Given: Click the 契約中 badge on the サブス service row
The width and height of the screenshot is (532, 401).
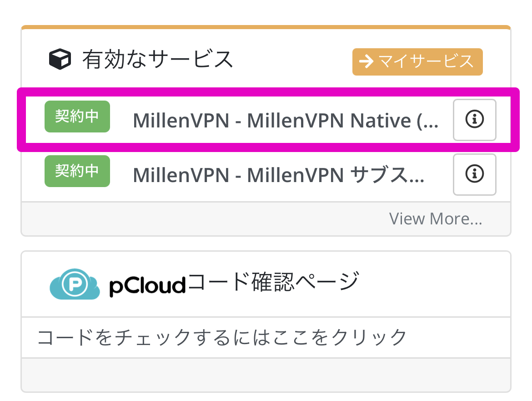Looking at the screenshot, I should [77, 171].
